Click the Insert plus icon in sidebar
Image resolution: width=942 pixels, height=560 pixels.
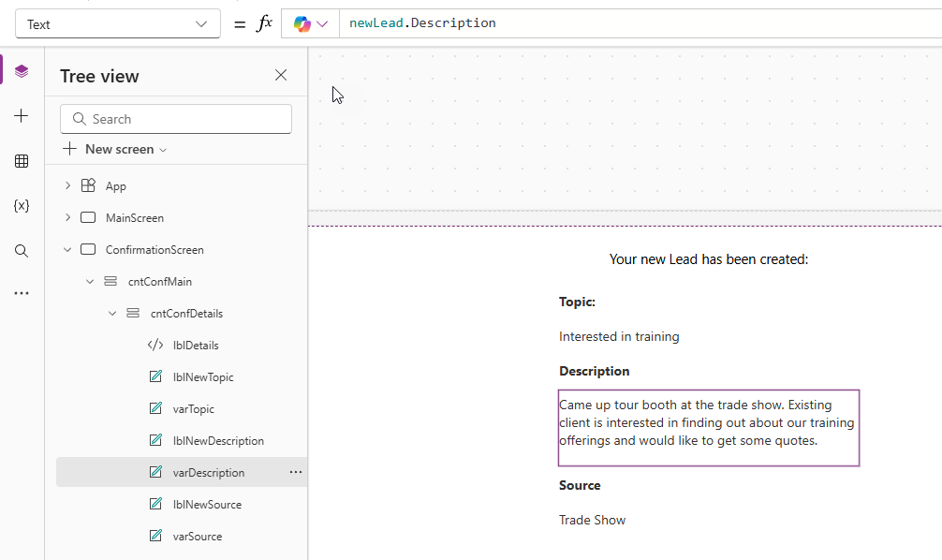point(22,116)
